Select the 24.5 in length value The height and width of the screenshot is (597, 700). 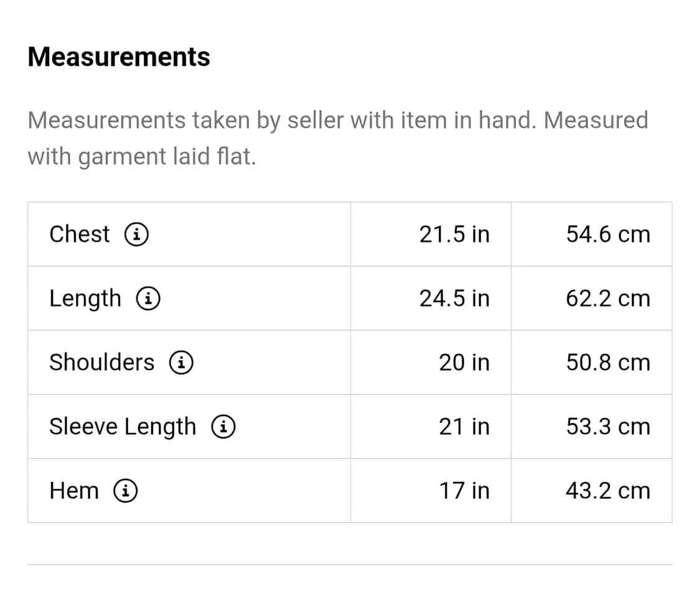click(454, 298)
